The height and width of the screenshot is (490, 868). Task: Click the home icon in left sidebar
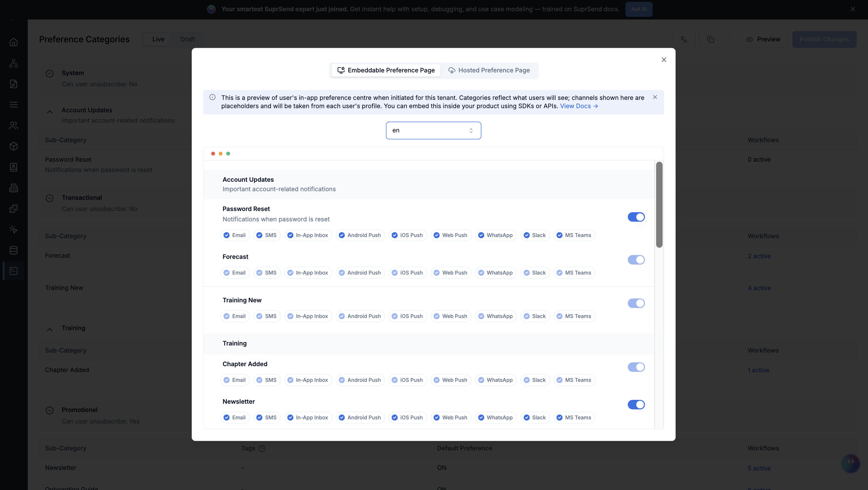(14, 42)
